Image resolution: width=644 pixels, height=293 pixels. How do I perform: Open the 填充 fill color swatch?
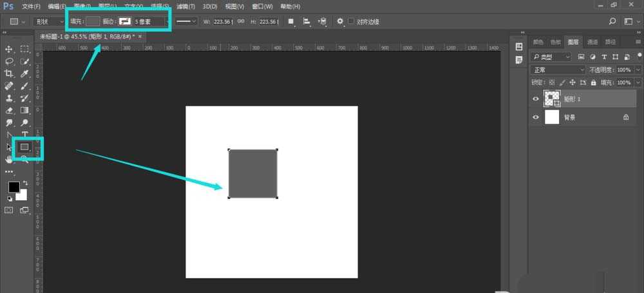coord(93,21)
